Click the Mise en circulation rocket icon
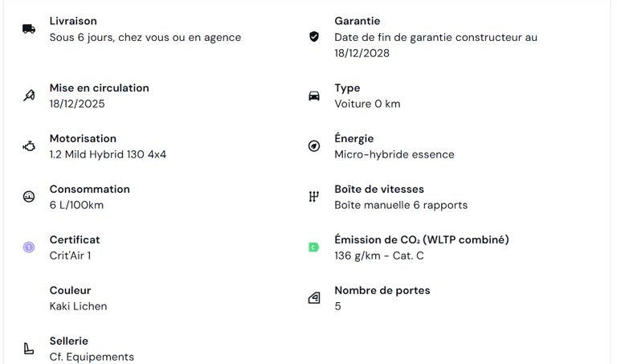This screenshot has width=617, height=364. click(29, 96)
